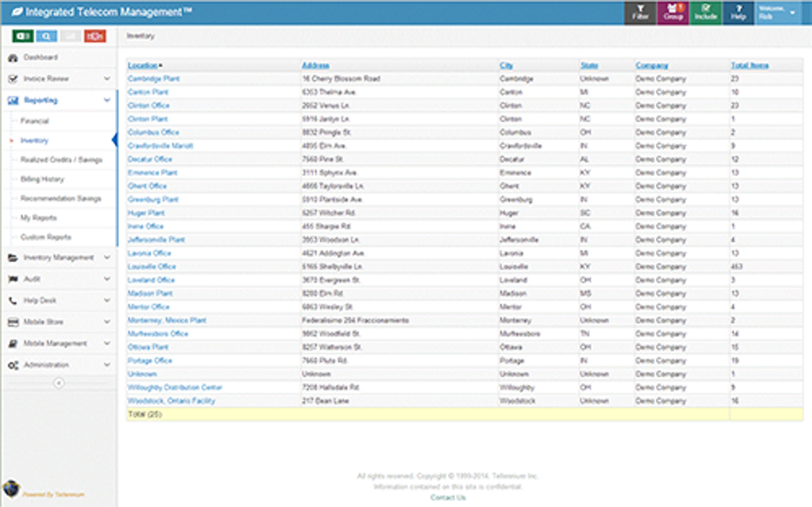The height and width of the screenshot is (507, 812).
Task: Go to Dashboard in sidebar
Action: [41, 58]
